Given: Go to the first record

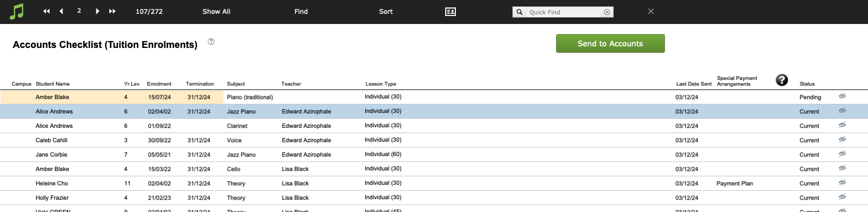Looking at the screenshot, I should [x=46, y=11].
